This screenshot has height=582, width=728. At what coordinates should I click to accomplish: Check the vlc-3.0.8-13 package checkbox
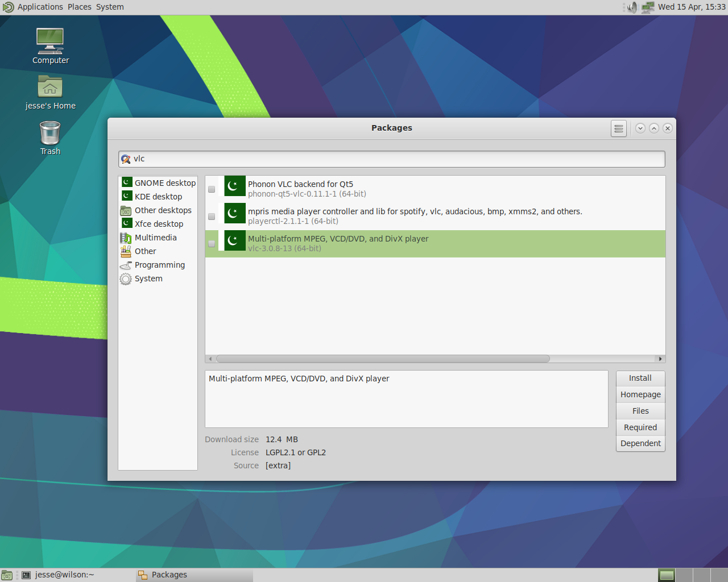[x=212, y=244]
